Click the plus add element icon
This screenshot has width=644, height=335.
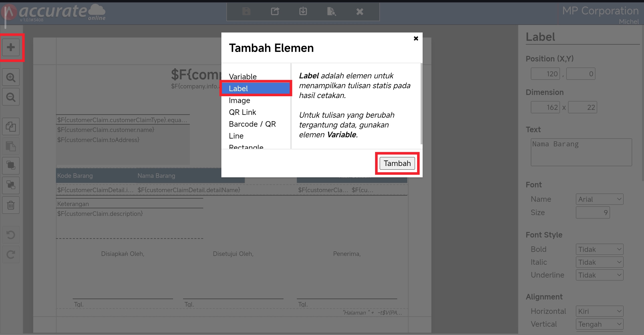tap(11, 47)
